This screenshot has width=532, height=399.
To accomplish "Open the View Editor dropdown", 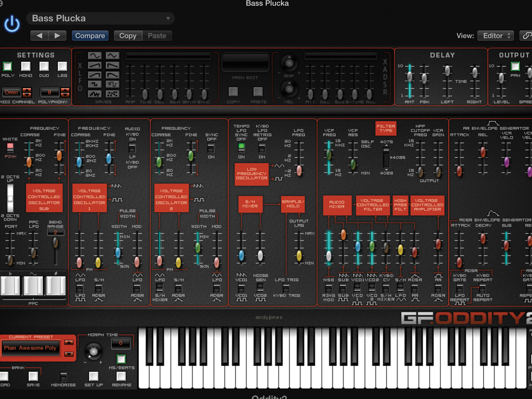I will click(496, 36).
